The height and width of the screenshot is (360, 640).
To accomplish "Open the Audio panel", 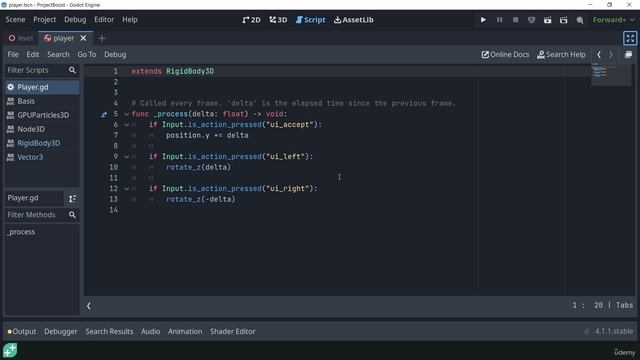I will [x=150, y=331].
